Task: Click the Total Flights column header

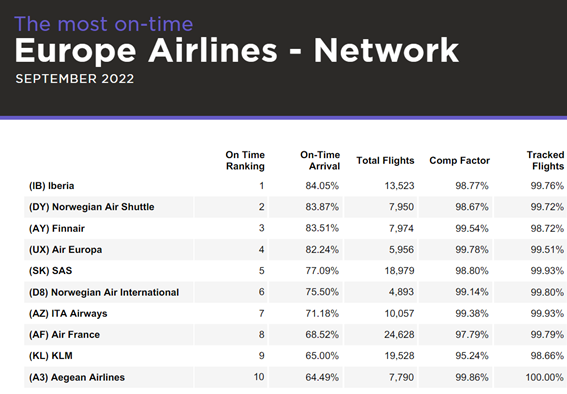Action: click(x=385, y=160)
